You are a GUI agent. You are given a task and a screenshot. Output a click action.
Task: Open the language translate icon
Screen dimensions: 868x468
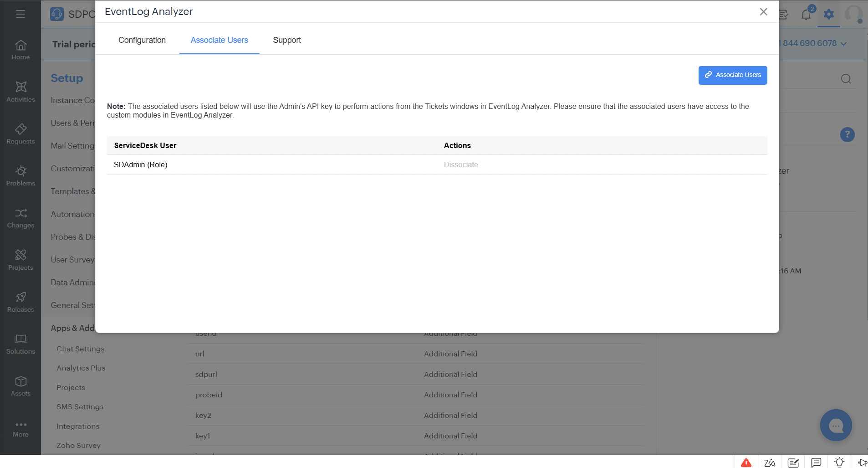coord(770,463)
